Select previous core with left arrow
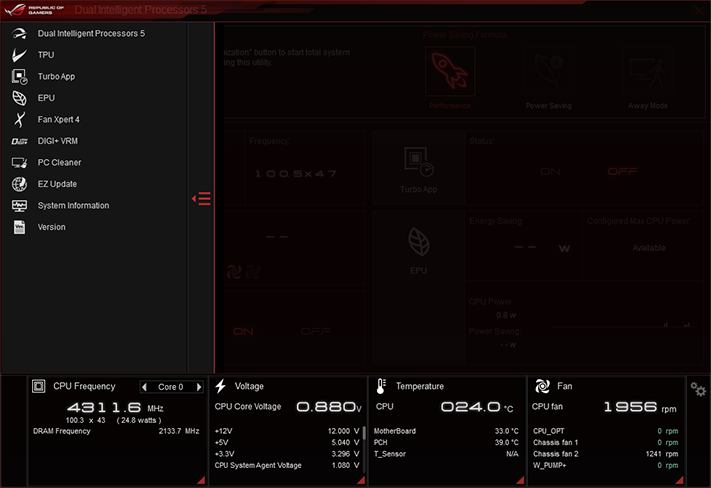 coord(145,387)
